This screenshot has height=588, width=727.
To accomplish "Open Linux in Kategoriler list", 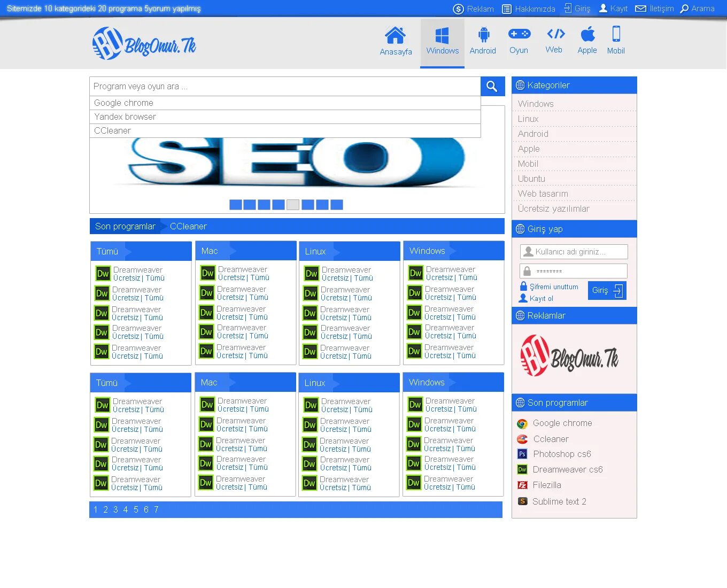I will coord(528,119).
